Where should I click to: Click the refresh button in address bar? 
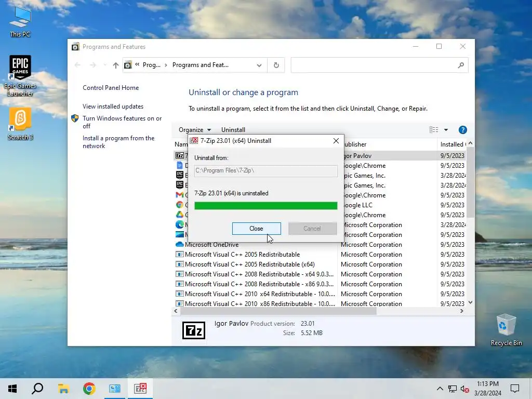(276, 65)
